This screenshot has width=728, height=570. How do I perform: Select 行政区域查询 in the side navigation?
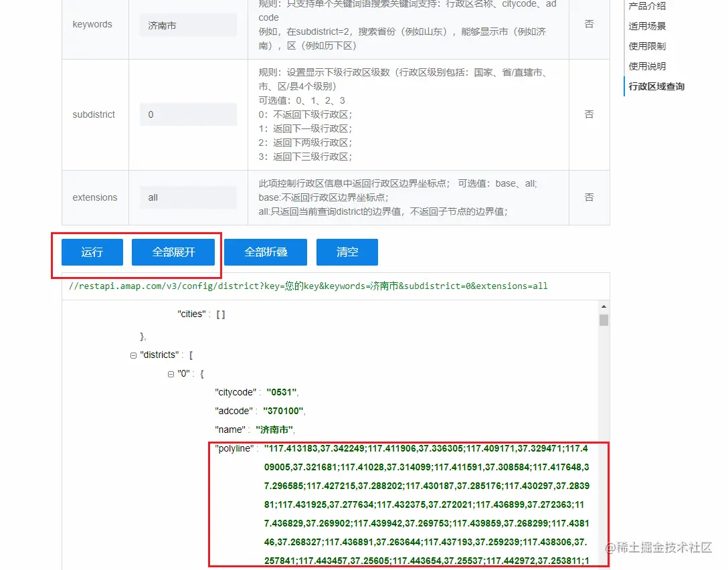[x=656, y=86]
